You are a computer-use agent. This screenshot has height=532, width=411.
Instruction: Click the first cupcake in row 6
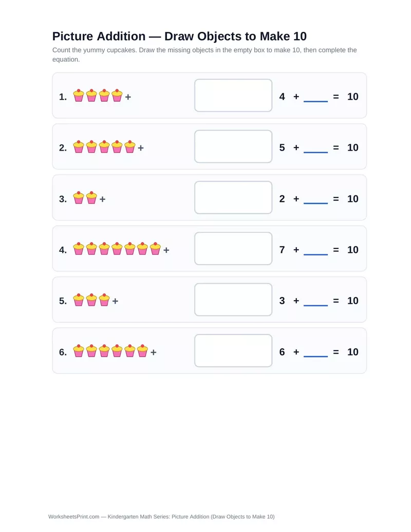coord(79,351)
